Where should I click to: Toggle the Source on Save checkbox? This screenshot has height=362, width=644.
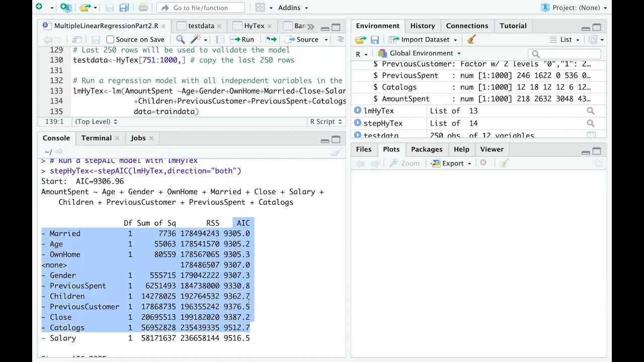110,39
